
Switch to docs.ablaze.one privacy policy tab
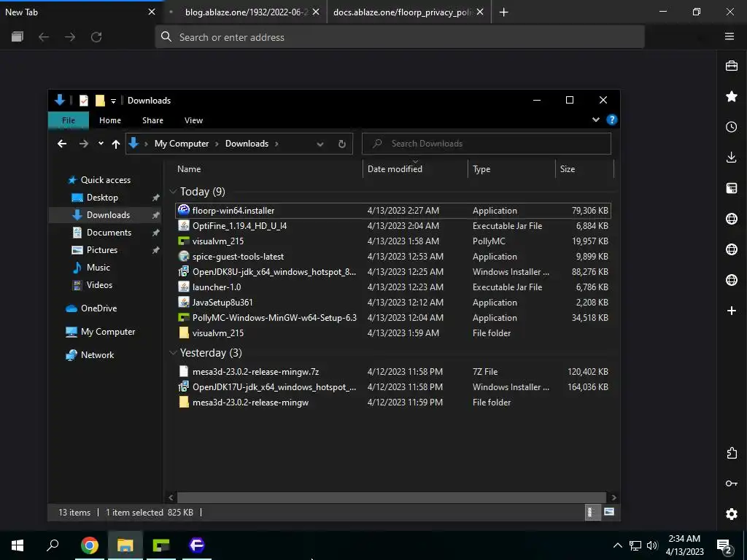pos(403,12)
